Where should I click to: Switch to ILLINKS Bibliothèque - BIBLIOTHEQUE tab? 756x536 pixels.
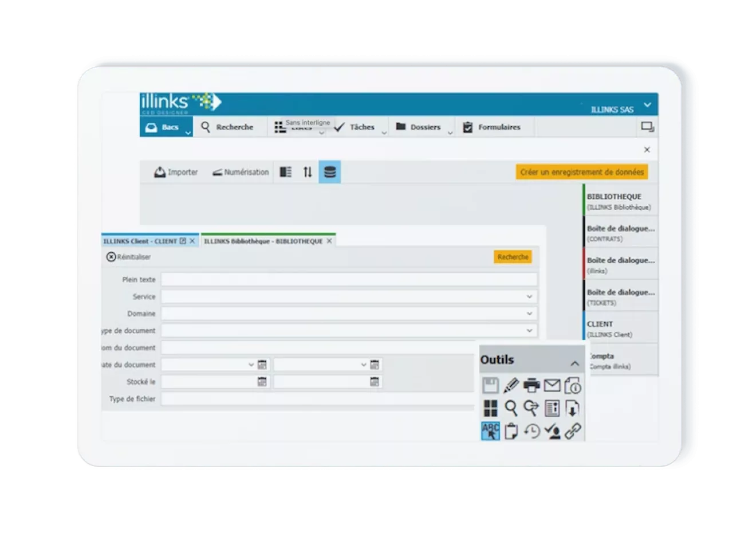(x=263, y=241)
